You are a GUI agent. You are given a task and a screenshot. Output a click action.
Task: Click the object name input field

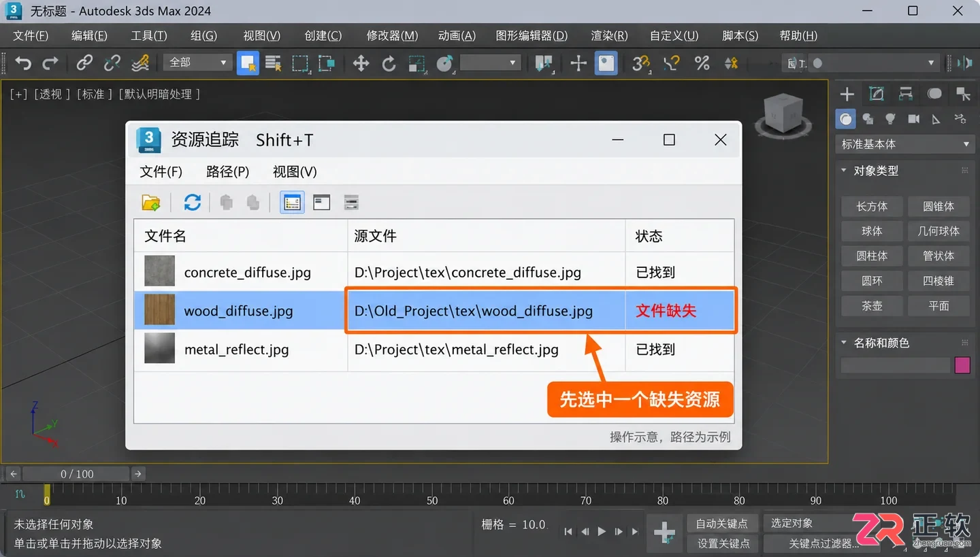click(895, 365)
